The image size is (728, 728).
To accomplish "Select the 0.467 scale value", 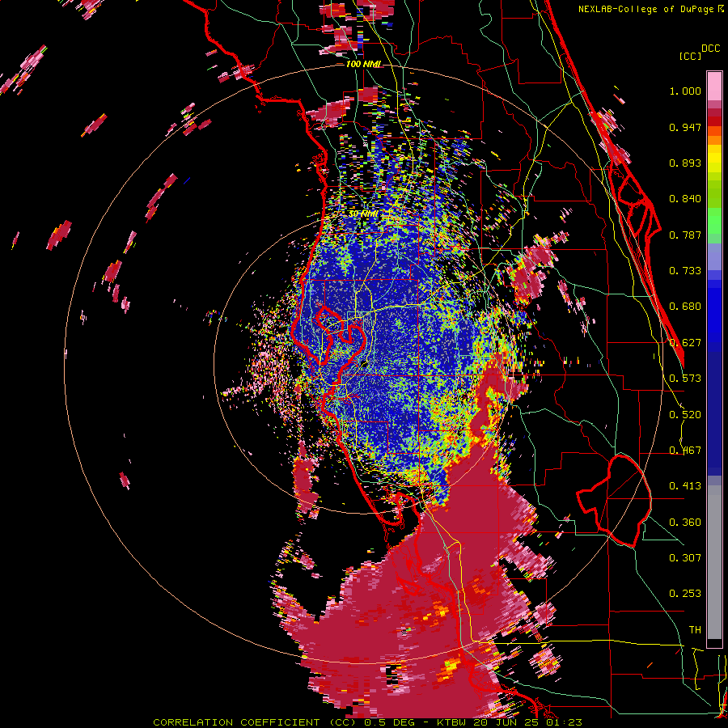I will coord(685,451).
